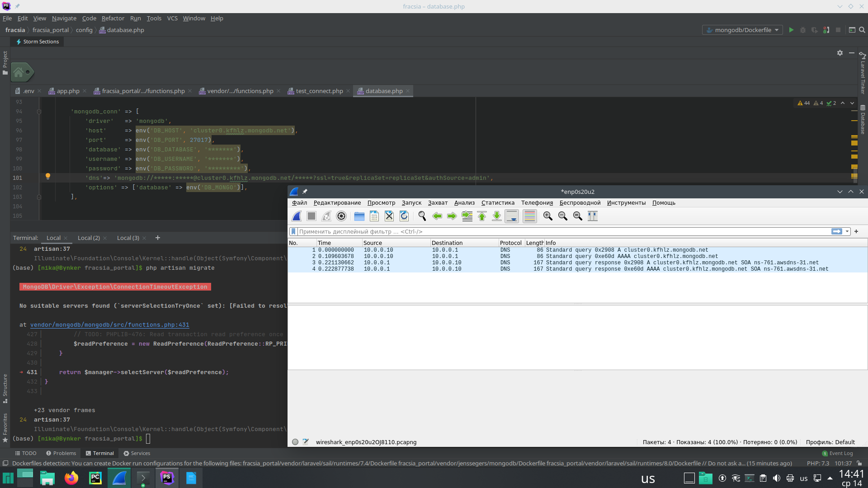Open PyCharm from the taskbar
The width and height of the screenshot is (868, 488).
(x=95, y=478)
